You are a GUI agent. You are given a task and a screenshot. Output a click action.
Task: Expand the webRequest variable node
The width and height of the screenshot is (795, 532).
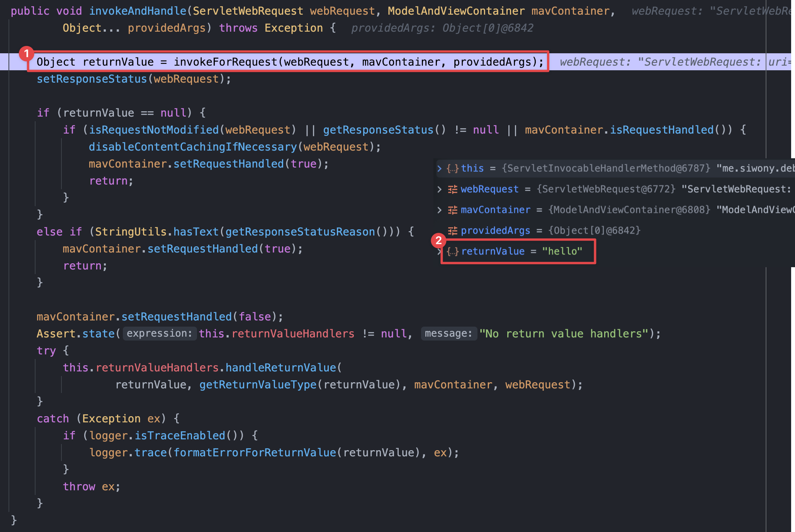pos(439,189)
